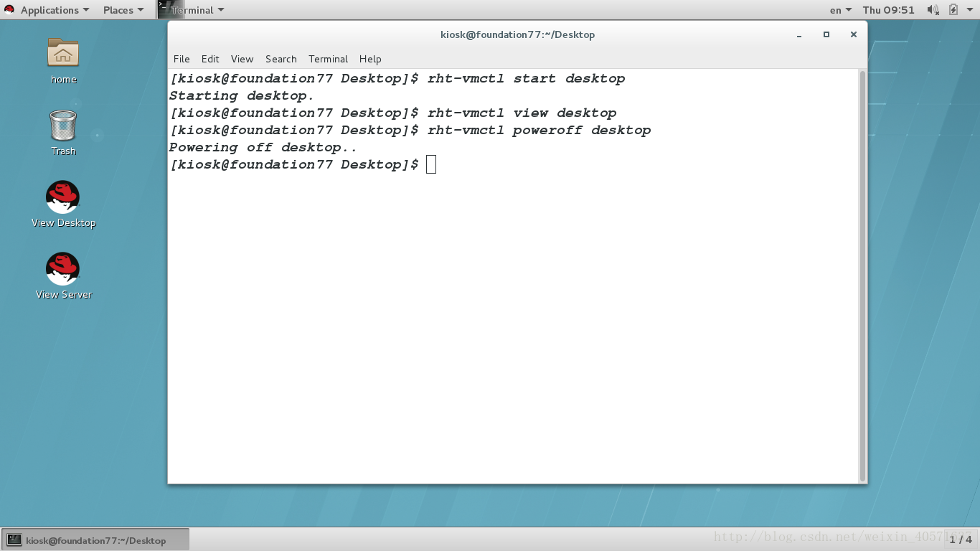Image resolution: width=980 pixels, height=551 pixels.
Task: Click the battery power icon in top panel
Action: coord(953,10)
